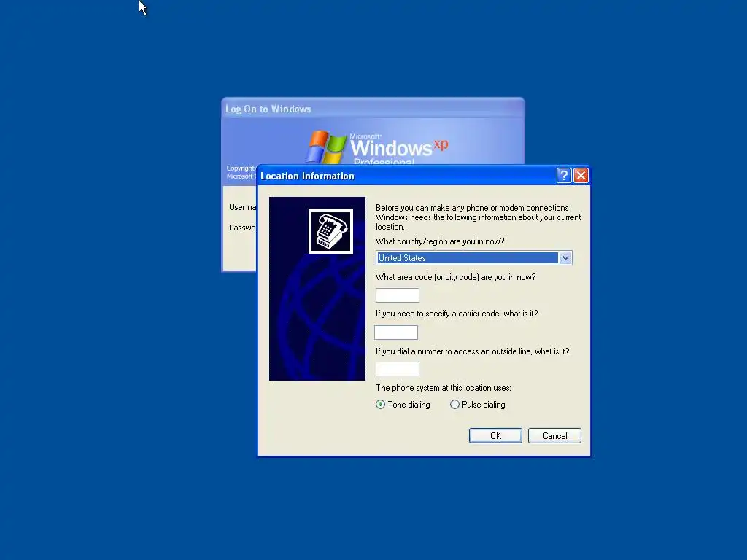This screenshot has width=747, height=560.
Task: Select the Tone dialing option
Action: coord(403,405)
